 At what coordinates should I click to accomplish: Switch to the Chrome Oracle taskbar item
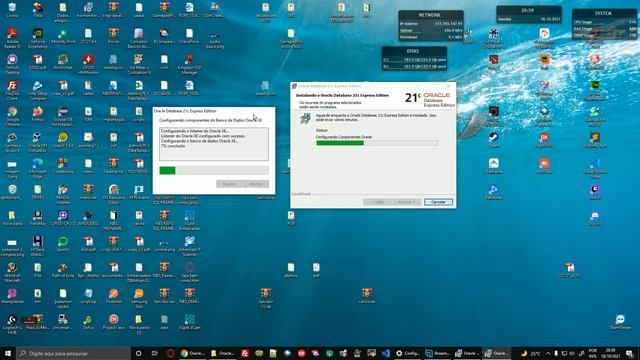click(x=192, y=353)
